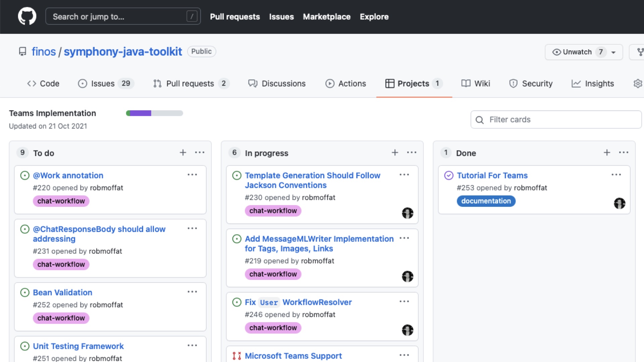Click the fork icon at top right

[x=640, y=52]
